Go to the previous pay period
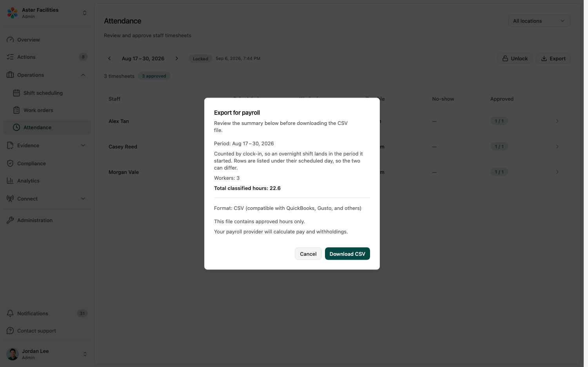 tap(109, 58)
